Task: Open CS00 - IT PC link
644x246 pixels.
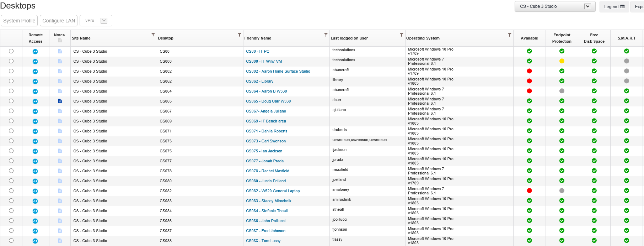Action: 258,51
